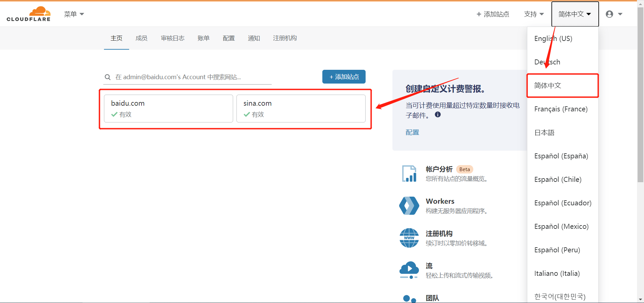This screenshot has height=303, width=644.
Task: Open the 注册机构 link in the sidebar list
Action: tap(439, 234)
